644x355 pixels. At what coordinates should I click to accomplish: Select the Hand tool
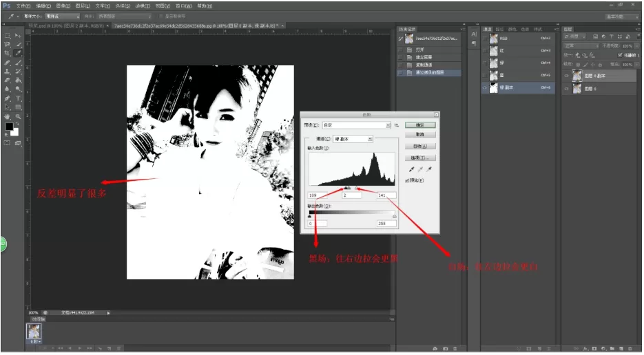point(7,116)
